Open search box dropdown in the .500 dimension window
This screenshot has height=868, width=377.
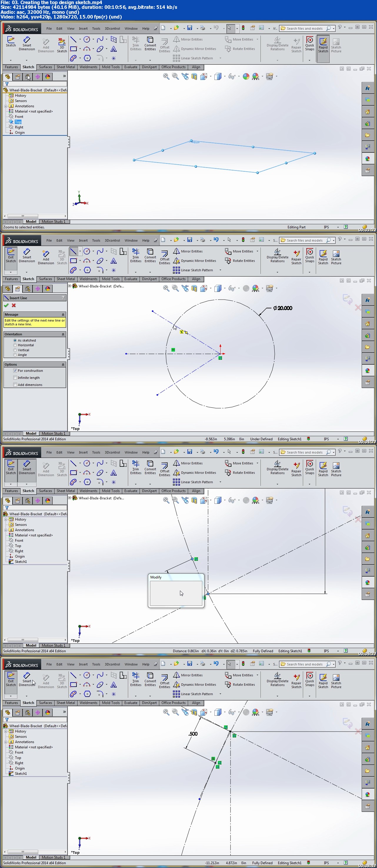tap(333, 665)
